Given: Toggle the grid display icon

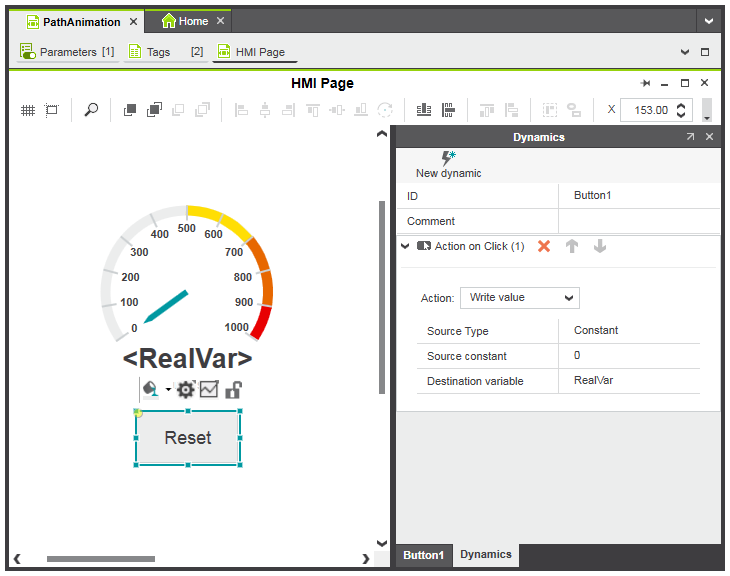Looking at the screenshot, I should [x=28, y=110].
